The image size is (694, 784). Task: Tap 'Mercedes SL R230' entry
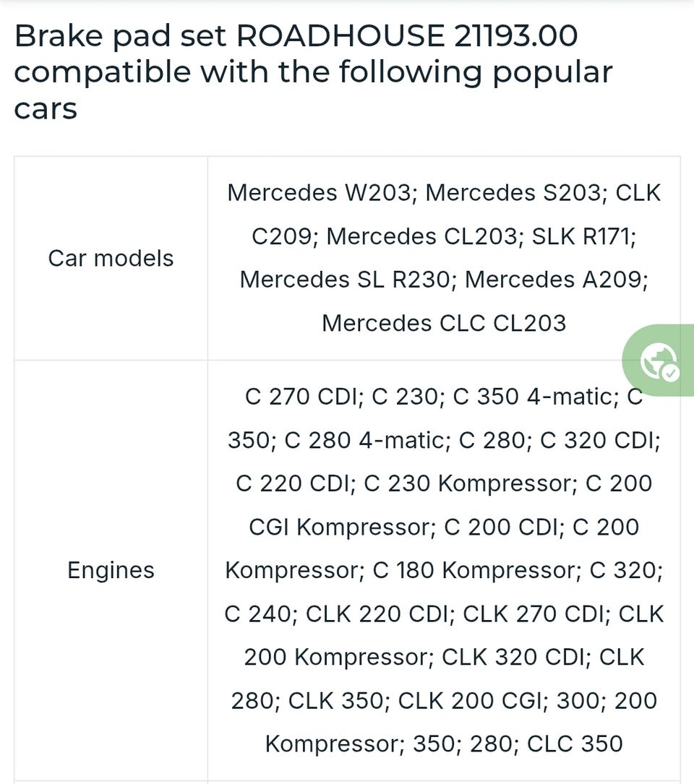345,279
